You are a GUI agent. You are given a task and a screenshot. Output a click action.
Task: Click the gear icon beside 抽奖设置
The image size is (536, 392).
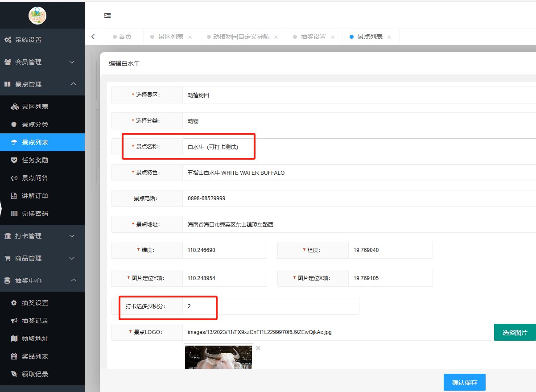14,303
